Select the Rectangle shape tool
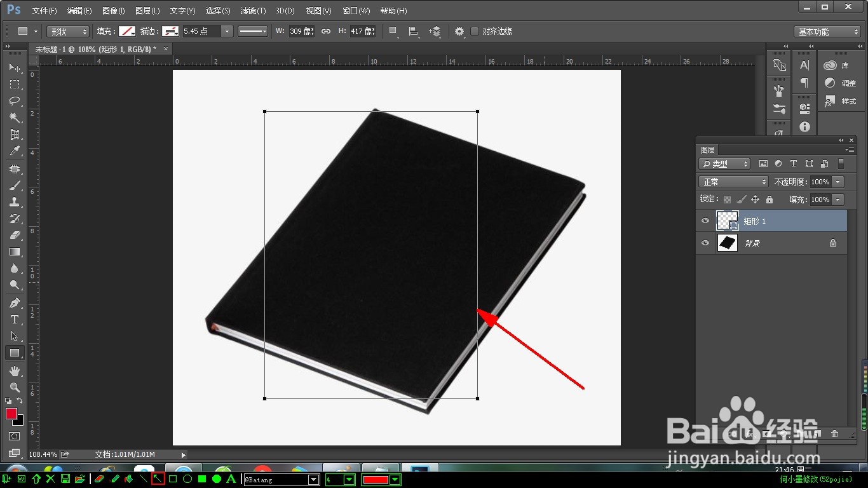 point(14,353)
